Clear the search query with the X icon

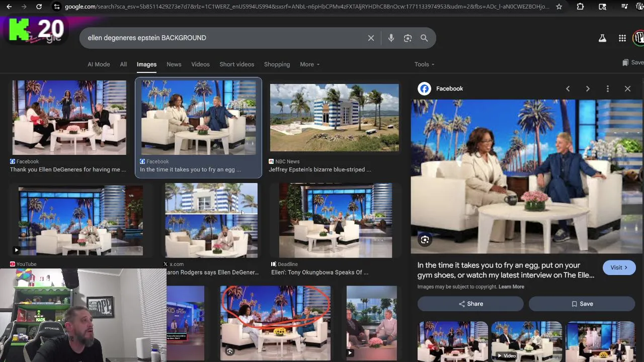coord(371,38)
